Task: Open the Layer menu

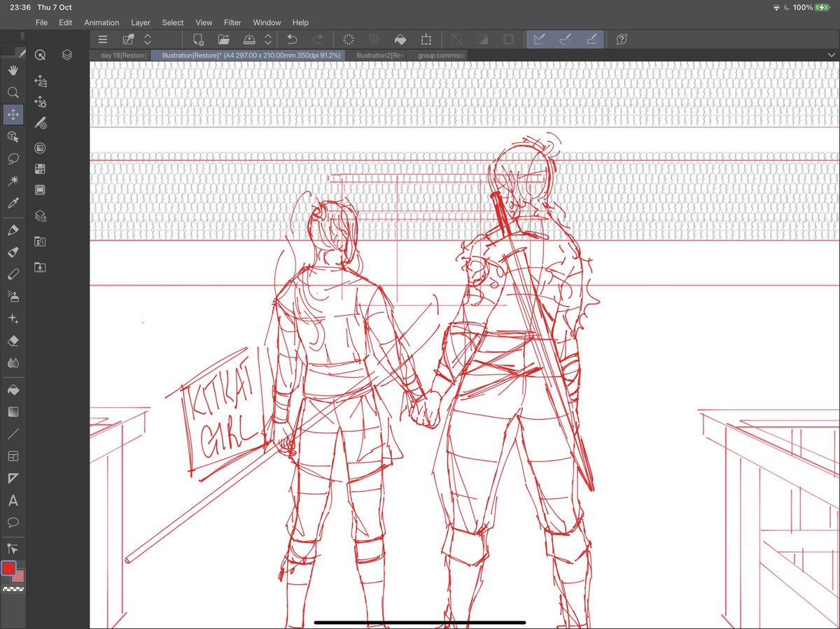Action: (141, 22)
